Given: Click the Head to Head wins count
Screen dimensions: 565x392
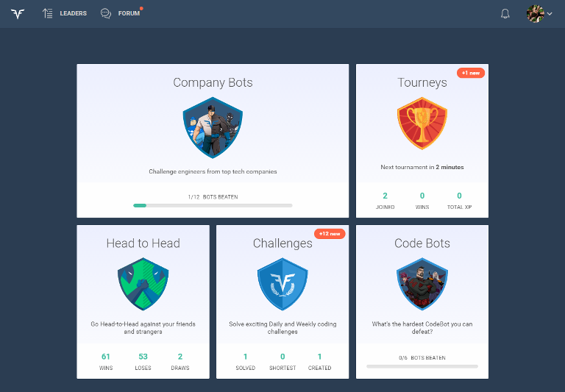Looking at the screenshot, I should pos(106,357).
